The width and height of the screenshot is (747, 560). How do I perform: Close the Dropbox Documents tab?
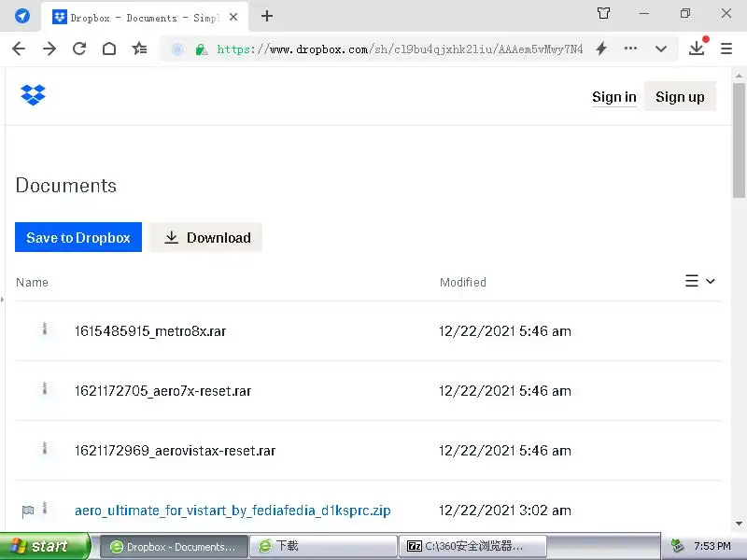233,17
